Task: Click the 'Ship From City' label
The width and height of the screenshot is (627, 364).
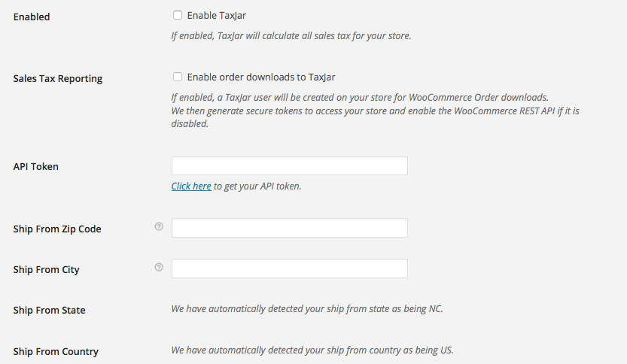Action: 46,270
